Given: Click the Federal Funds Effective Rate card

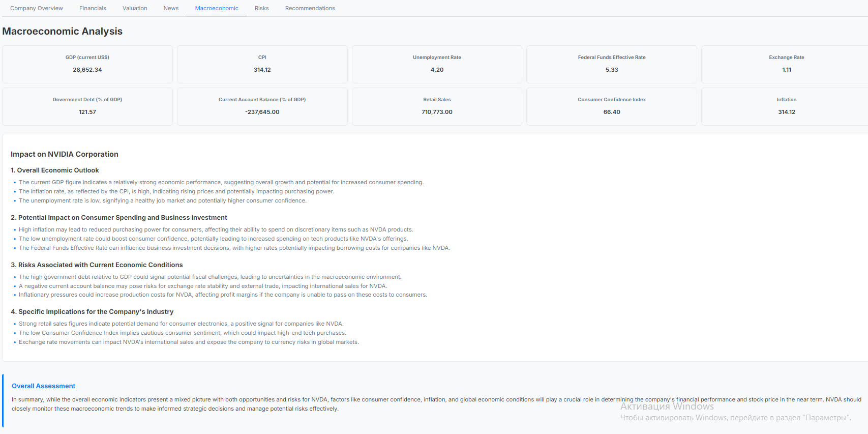Looking at the screenshot, I should pos(612,64).
